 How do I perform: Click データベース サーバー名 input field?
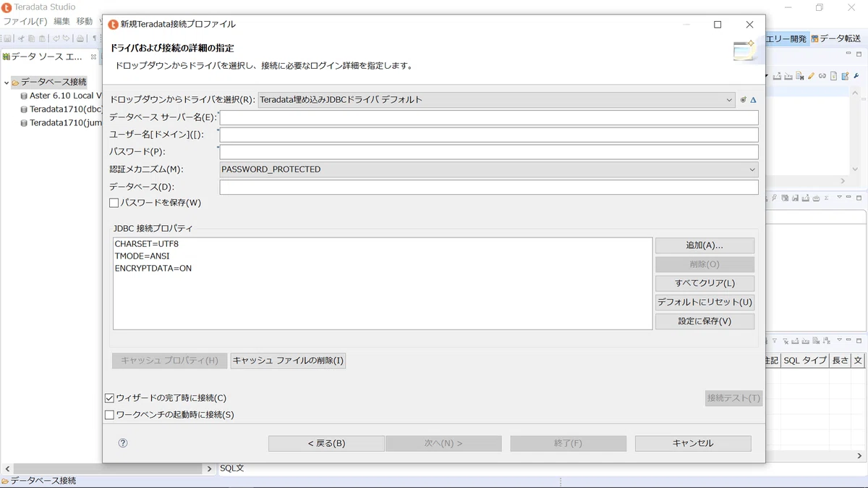click(489, 117)
